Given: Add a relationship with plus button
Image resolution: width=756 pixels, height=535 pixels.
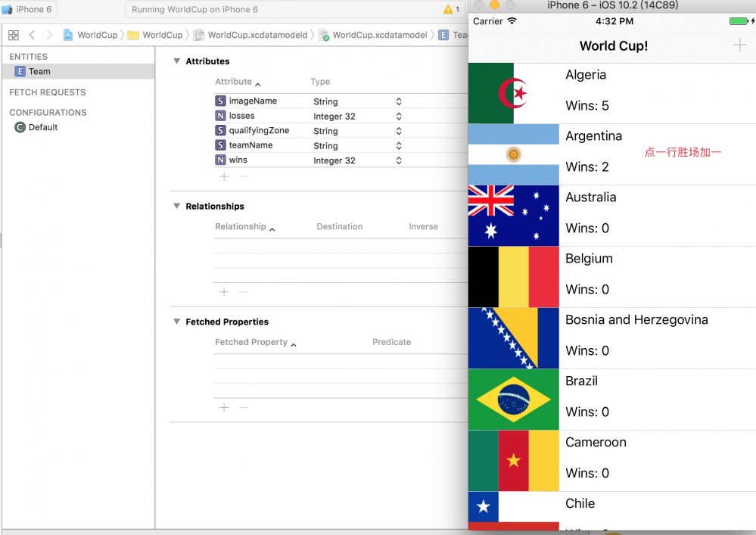Looking at the screenshot, I should (224, 292).
